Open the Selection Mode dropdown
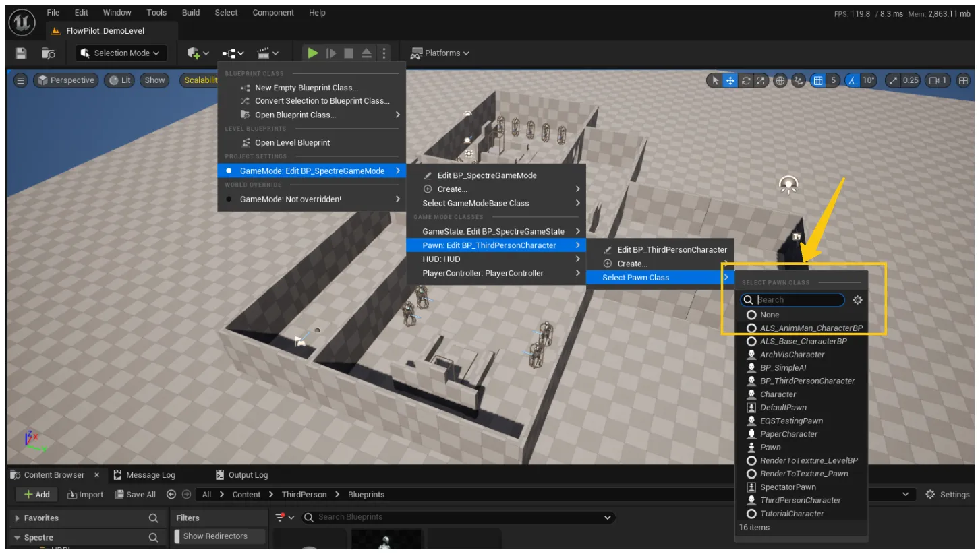 [120, 53]
